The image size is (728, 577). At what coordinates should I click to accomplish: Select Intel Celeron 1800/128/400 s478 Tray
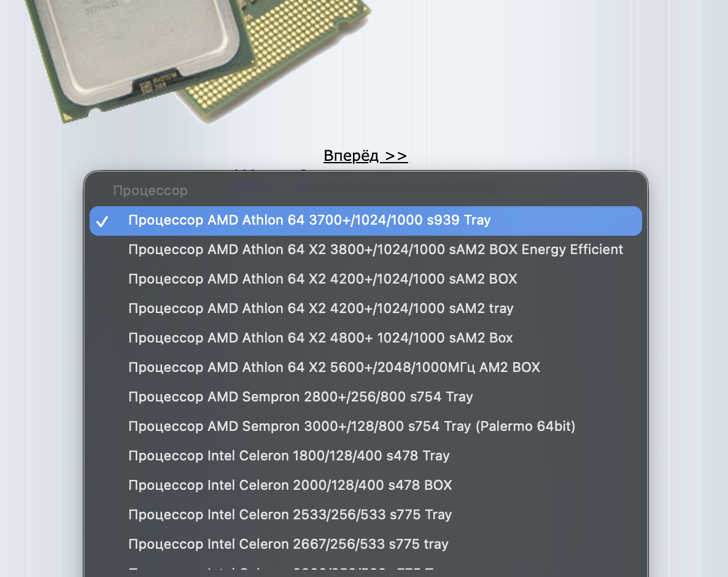tap(288, 455)
